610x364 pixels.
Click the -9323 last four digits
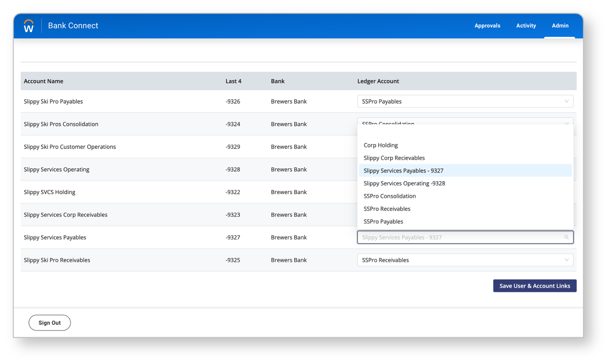coord(233,215)
